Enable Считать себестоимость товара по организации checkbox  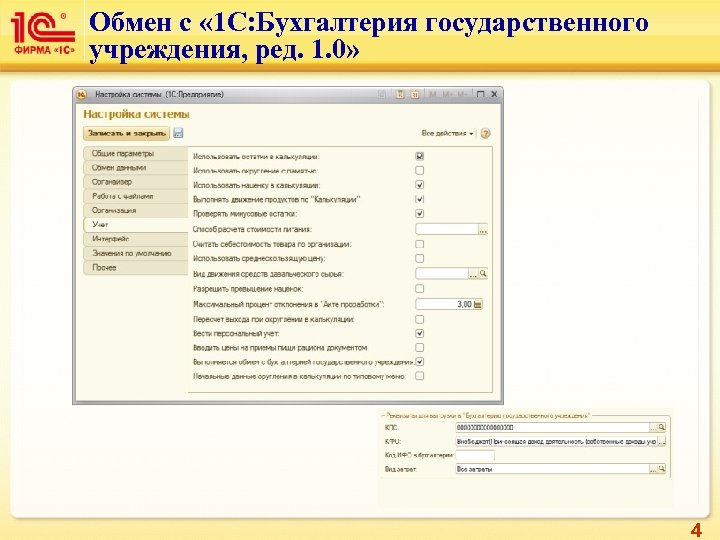[420, 244]
